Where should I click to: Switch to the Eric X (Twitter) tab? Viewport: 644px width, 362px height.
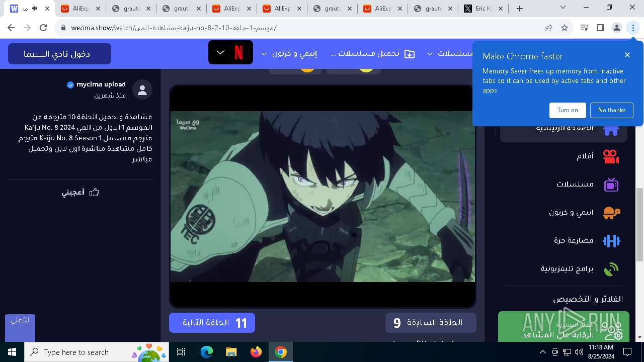pyautogui.click(x=483, y=9)
